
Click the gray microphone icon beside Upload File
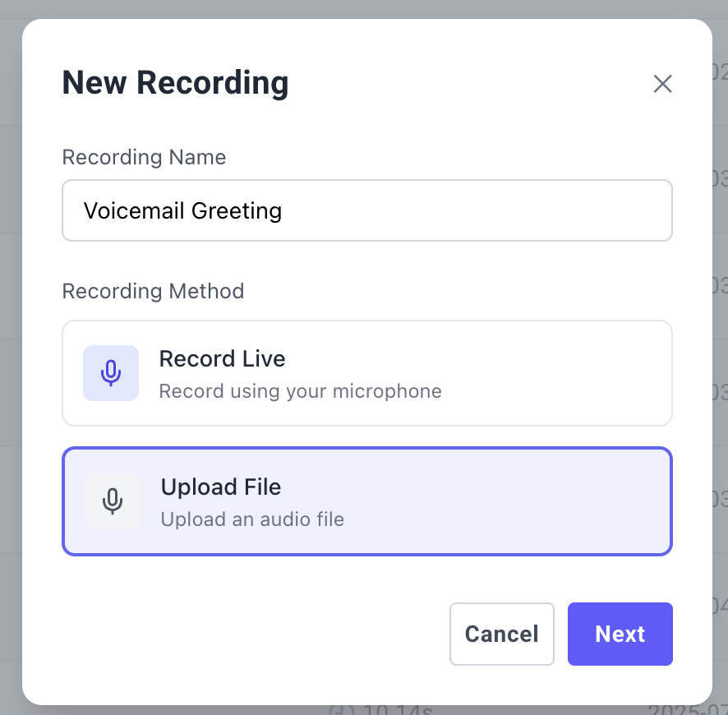pos(113,501)
